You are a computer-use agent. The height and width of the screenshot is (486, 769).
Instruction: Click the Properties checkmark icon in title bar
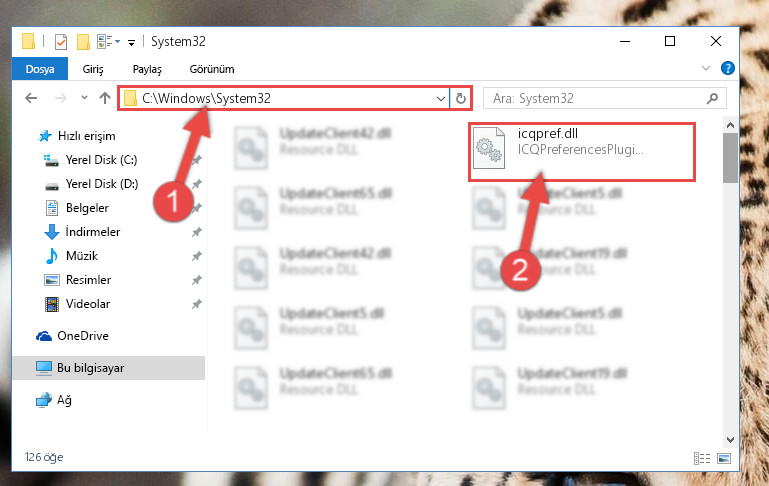(x=61, y=42)
